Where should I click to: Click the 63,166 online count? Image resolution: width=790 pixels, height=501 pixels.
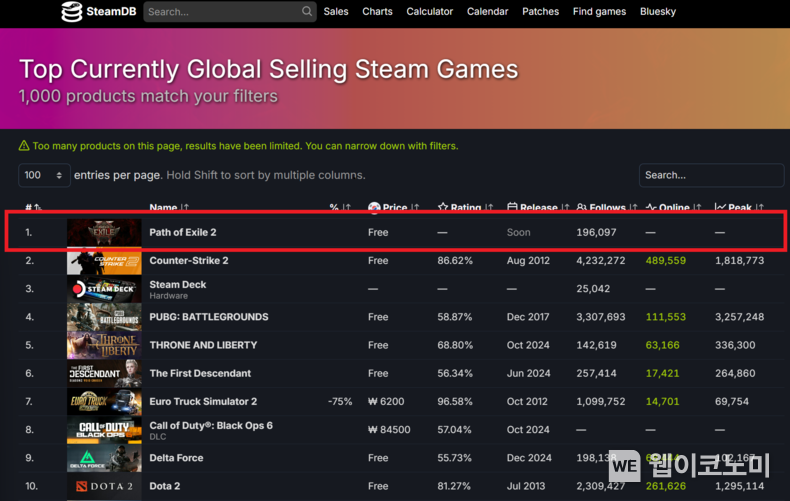click(x=663, y=345)
